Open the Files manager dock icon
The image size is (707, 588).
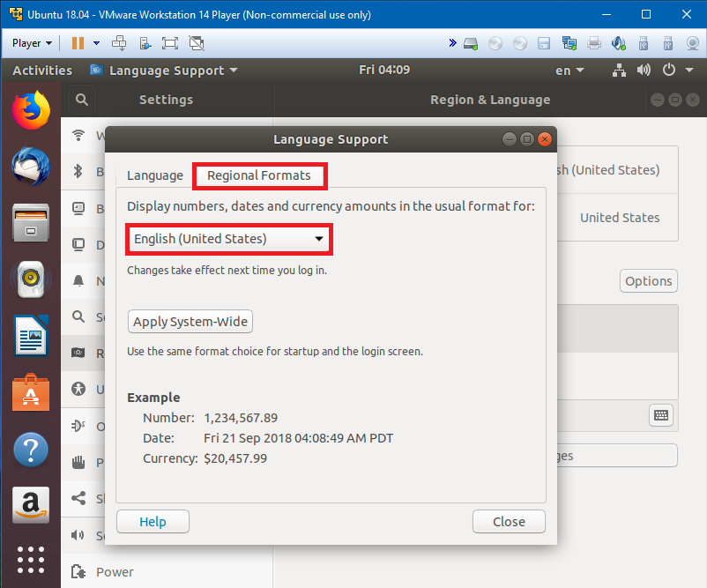pos(31,223)
